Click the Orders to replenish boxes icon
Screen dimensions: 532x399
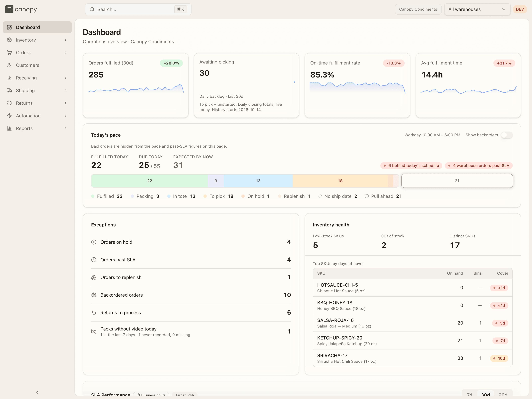94,277
